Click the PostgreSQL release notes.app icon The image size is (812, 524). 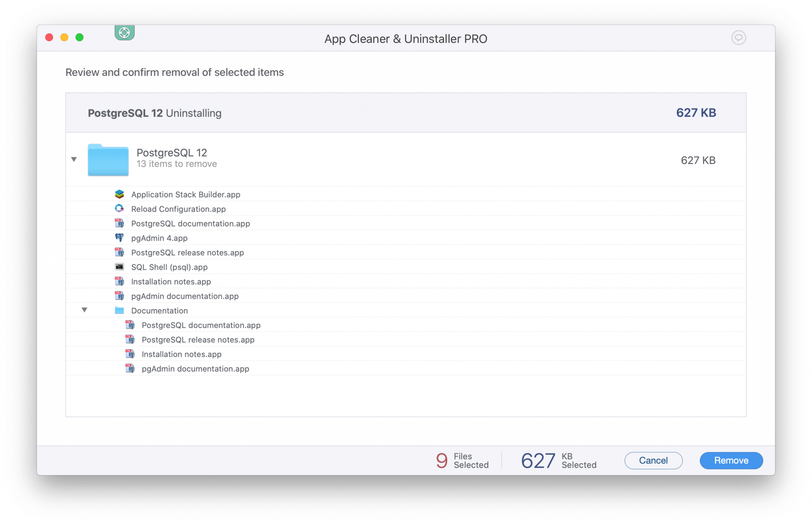(120, 252)
